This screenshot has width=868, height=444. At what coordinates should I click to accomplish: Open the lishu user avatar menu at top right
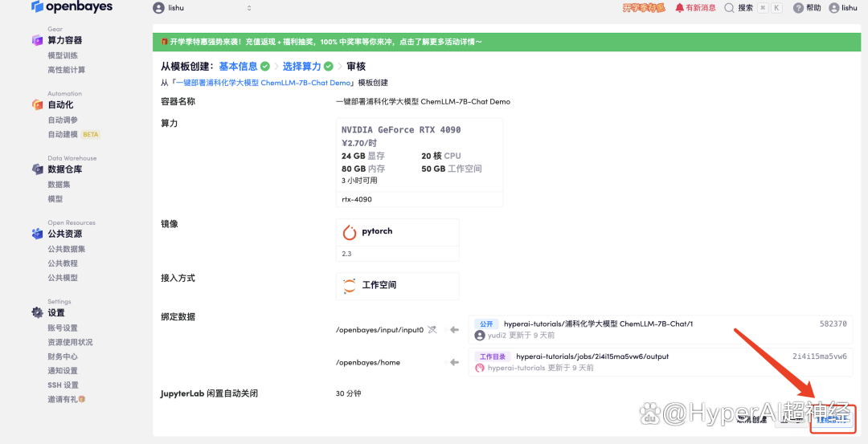click(x=833, y=8)
